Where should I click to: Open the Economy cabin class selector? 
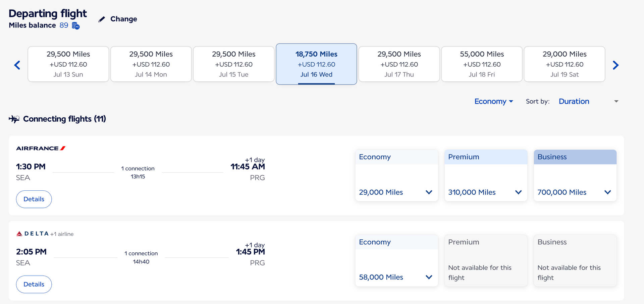(x=493, y=101)
